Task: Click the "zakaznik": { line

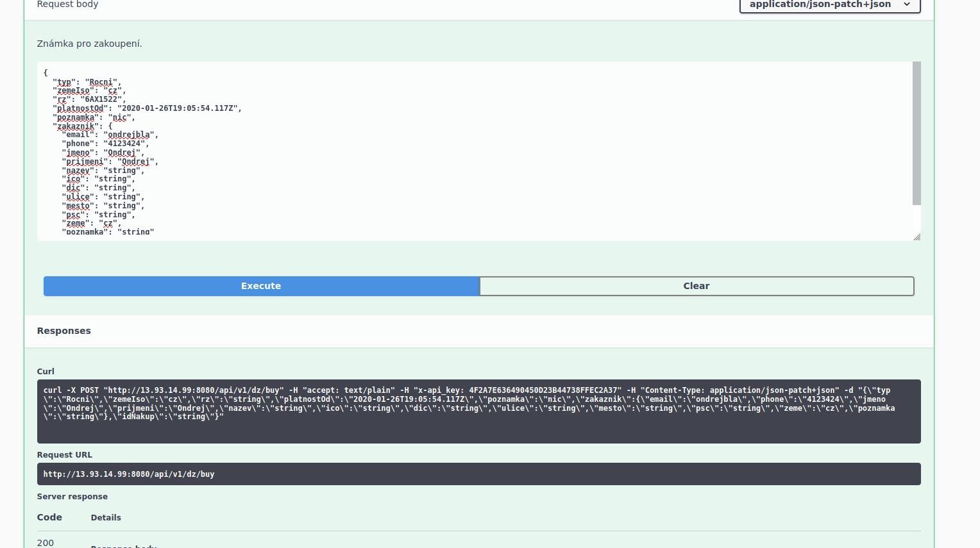Action: pos(82,126)
